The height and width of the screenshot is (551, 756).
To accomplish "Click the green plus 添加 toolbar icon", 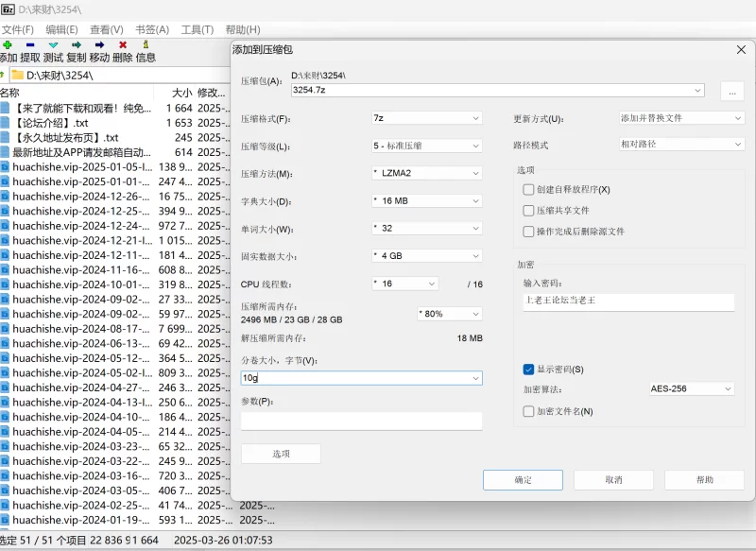I will pyautogui.click(x=8, y=44).
